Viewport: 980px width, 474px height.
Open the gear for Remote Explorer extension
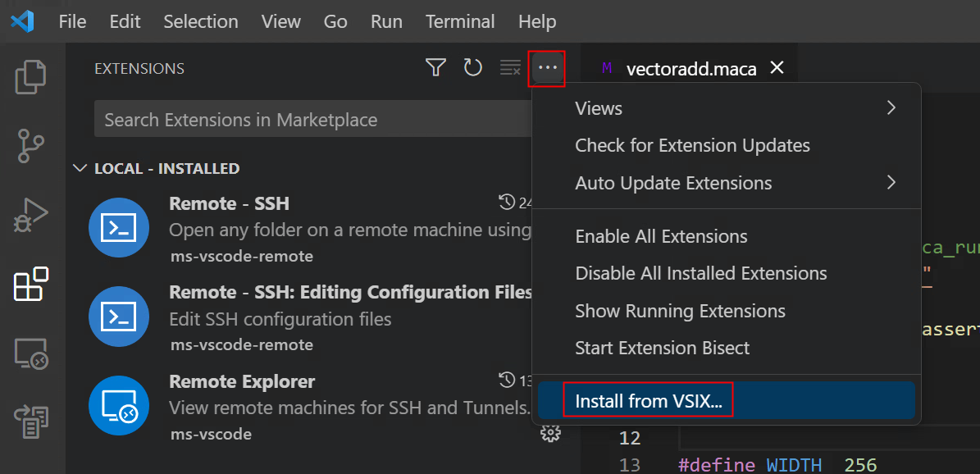click(551, 433)
